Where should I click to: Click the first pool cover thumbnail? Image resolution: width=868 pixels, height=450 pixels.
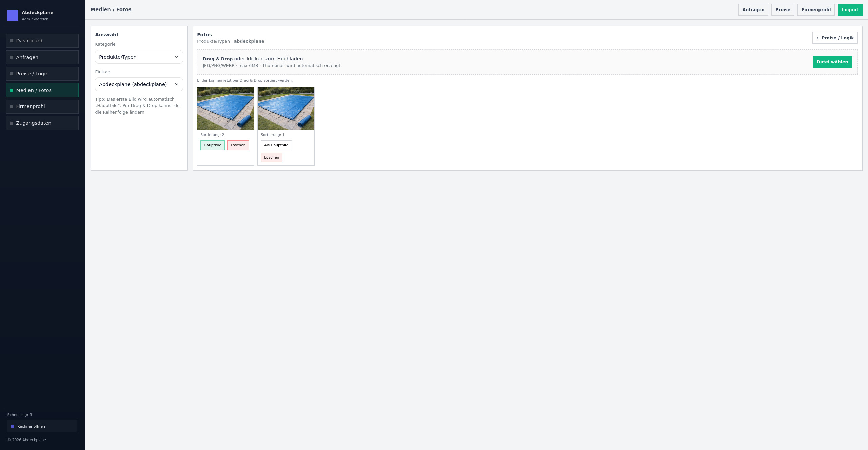tap(225, 108)
